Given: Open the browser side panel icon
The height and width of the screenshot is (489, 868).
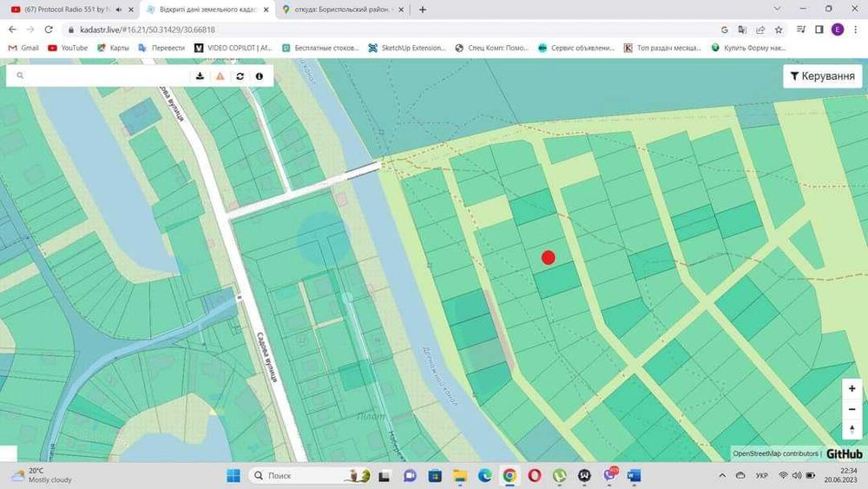Looking at the screenshot, I should click(819, 30).
